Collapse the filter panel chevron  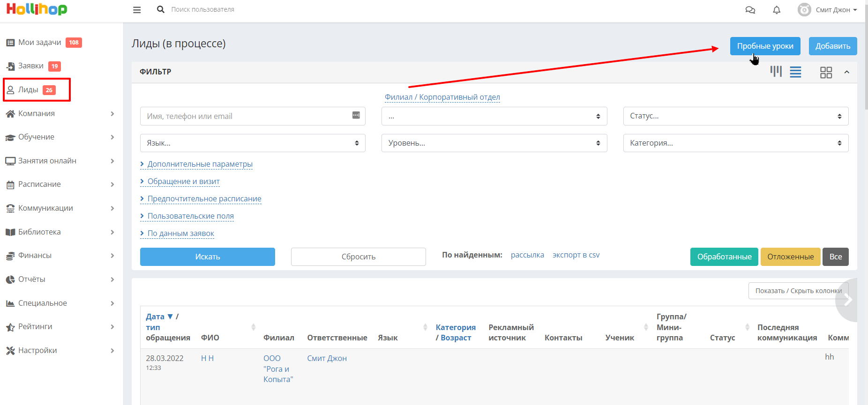(846, 72)
